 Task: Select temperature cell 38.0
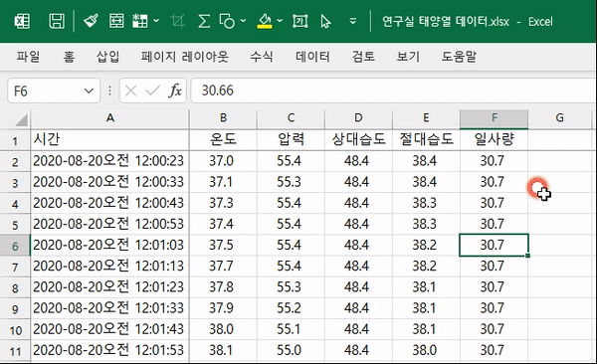coord(223,329)
